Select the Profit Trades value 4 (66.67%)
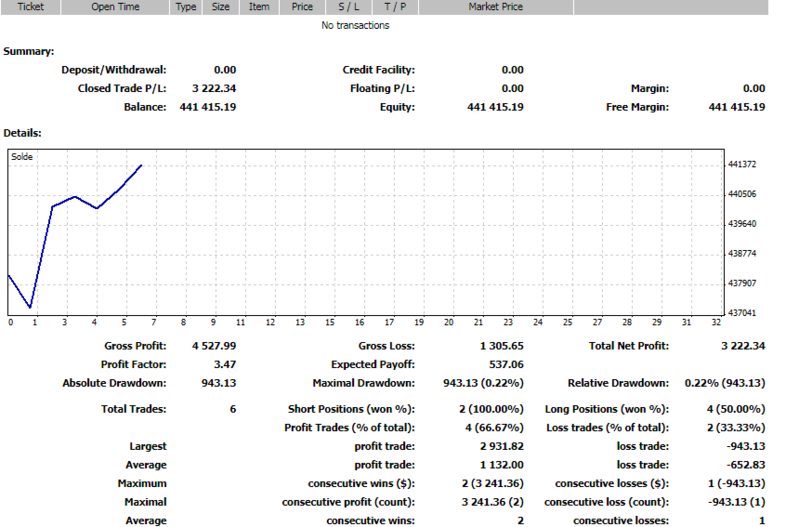The height and width of the screenshot is (527, 799). [x=494, y=428]
